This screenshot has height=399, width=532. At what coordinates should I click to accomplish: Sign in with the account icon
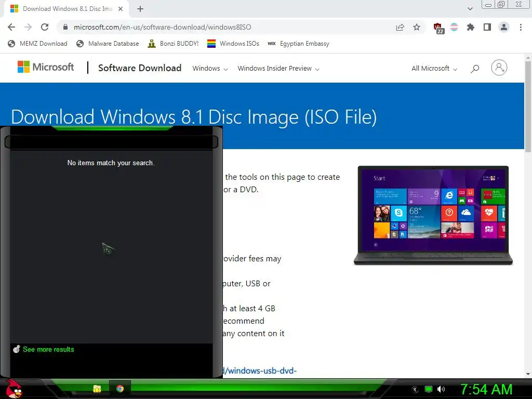pyautogui.click(x=499, y=68)
